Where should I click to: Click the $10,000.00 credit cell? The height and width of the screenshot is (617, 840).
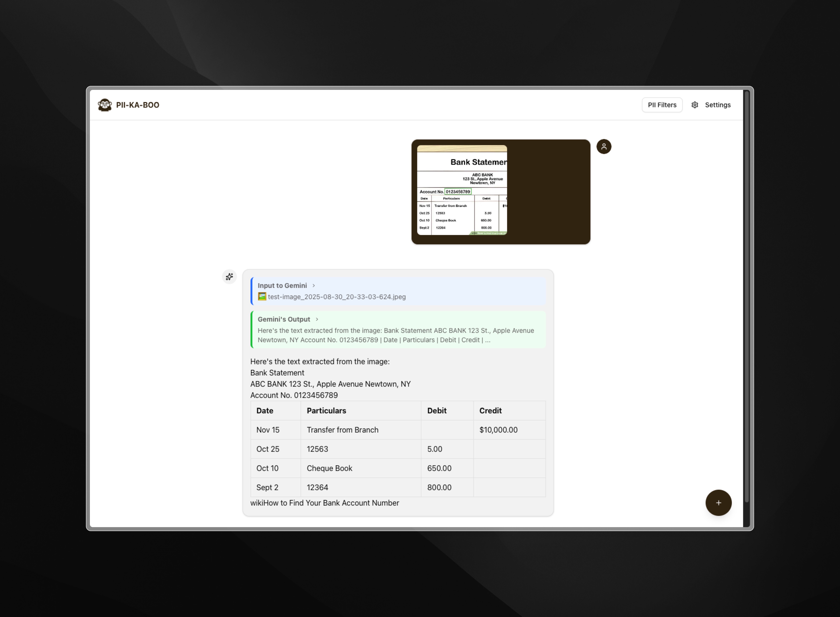pos(498,430)
